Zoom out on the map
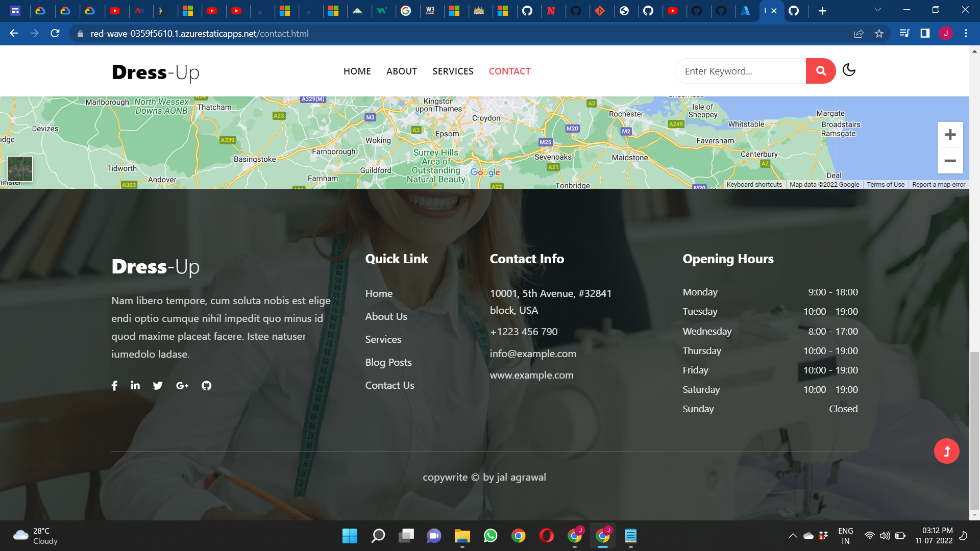 coord(950,161)
